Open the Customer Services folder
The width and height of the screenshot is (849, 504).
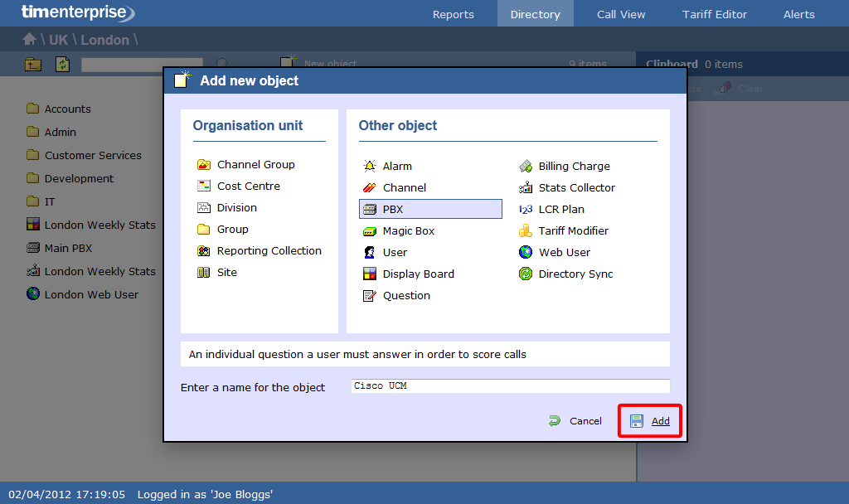(x=84, y=155)
